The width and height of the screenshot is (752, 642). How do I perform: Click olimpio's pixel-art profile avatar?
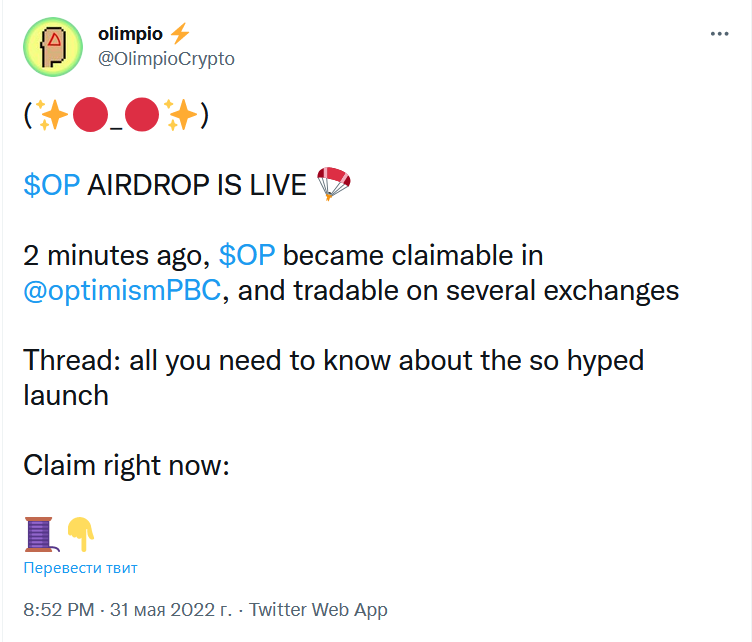coord(52,49)
